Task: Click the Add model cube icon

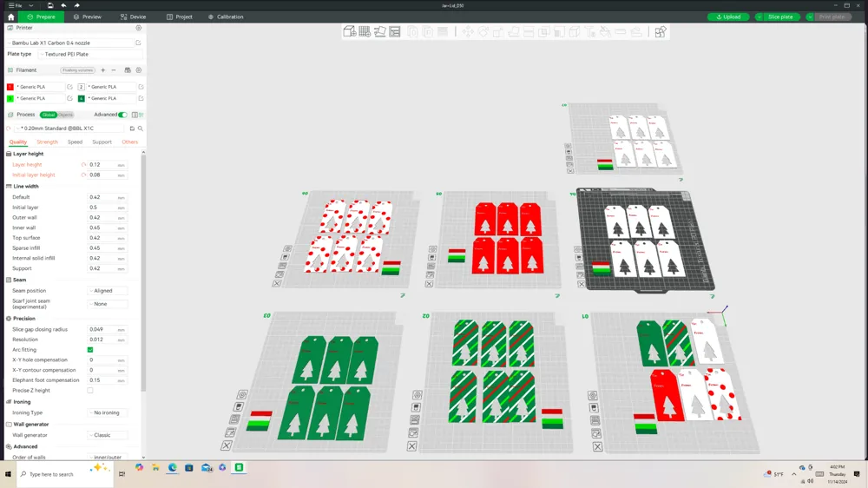Action: pos(349,31)
